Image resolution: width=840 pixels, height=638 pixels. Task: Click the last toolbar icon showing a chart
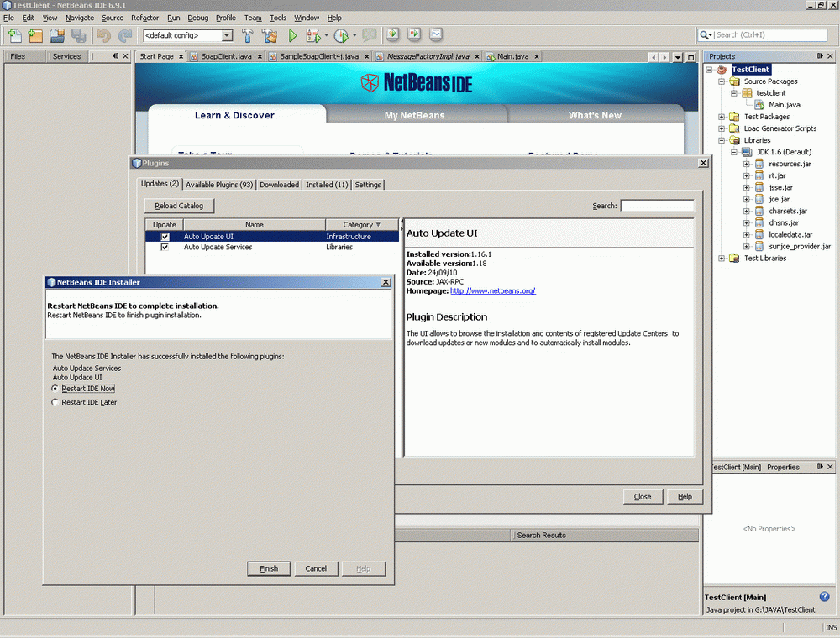(x=436, y=34)
